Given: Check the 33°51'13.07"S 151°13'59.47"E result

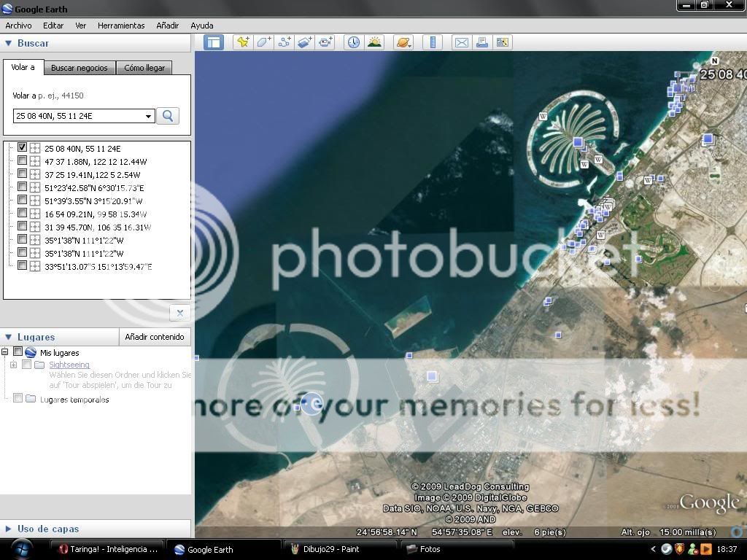Looking at the screenshot, I should [22, 265].
